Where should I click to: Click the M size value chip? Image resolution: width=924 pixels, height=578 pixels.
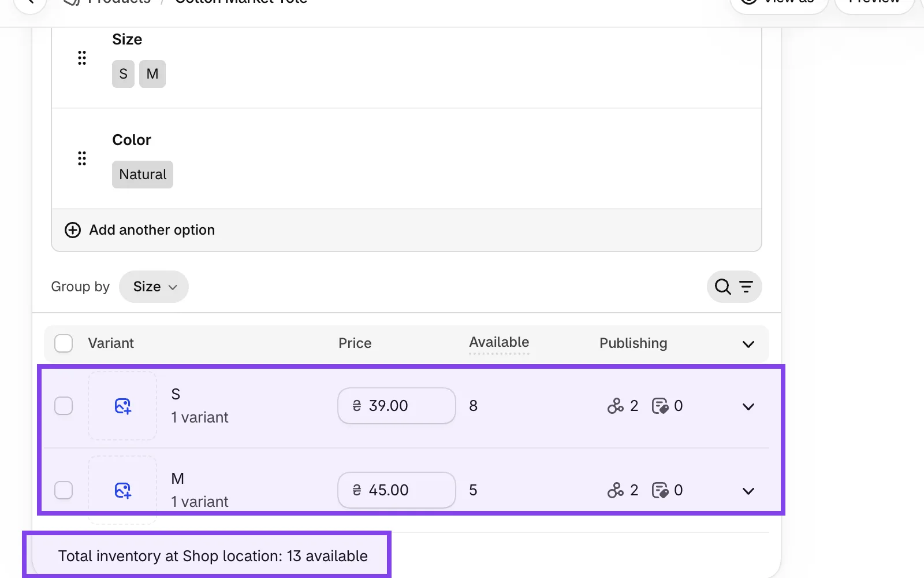point(152,74)
